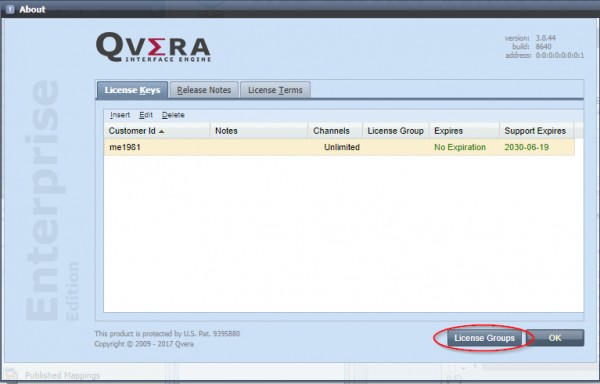This screenshot has width=600, height=384.
Task: Click the build 8640 text
Action: (x=532, y=47)
